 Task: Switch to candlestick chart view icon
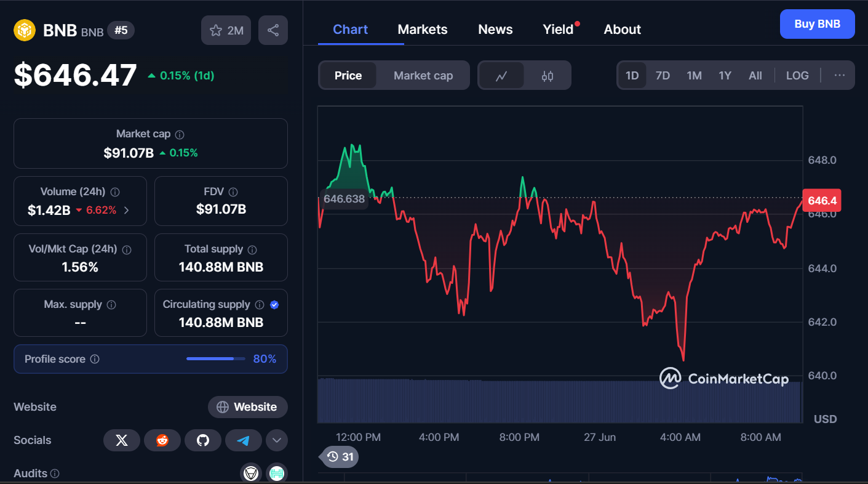[x=547, y=76]
